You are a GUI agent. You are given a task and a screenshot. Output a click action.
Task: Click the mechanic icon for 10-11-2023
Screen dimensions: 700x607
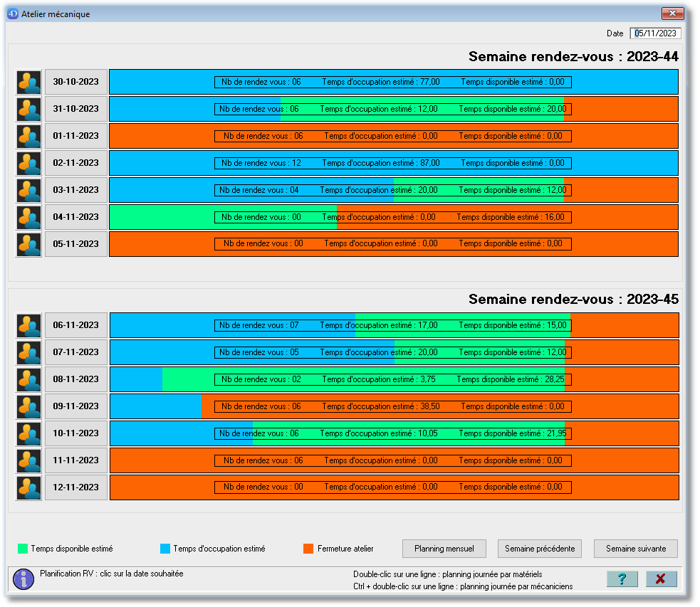coord(29,433)
